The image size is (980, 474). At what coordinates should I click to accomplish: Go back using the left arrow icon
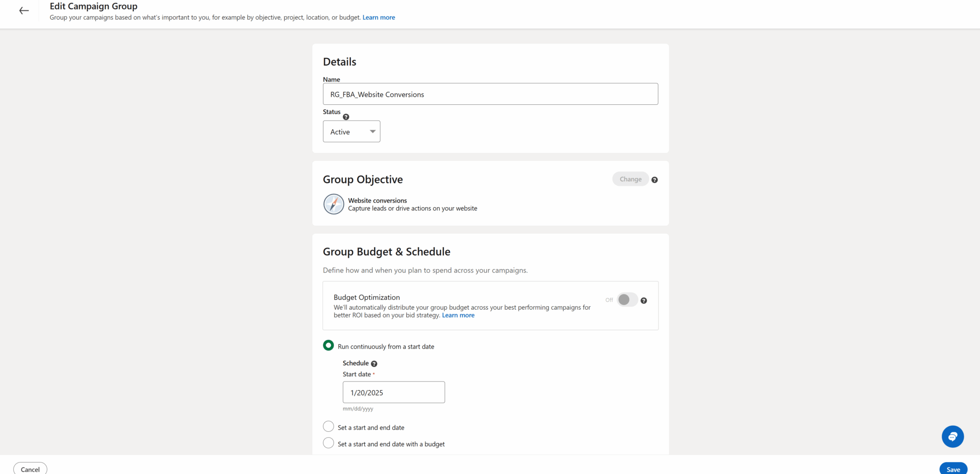[x=24, y=11]
